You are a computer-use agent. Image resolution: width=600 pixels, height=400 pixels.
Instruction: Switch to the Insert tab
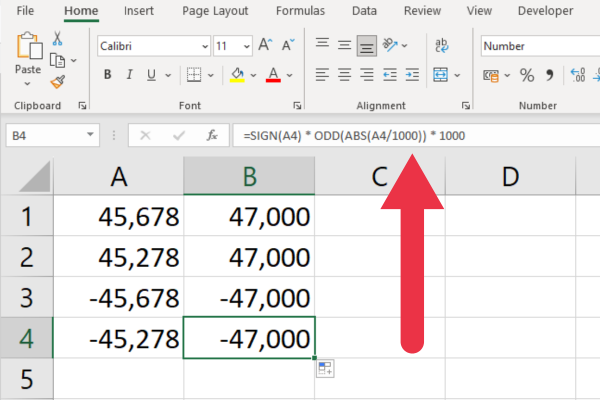139,11
